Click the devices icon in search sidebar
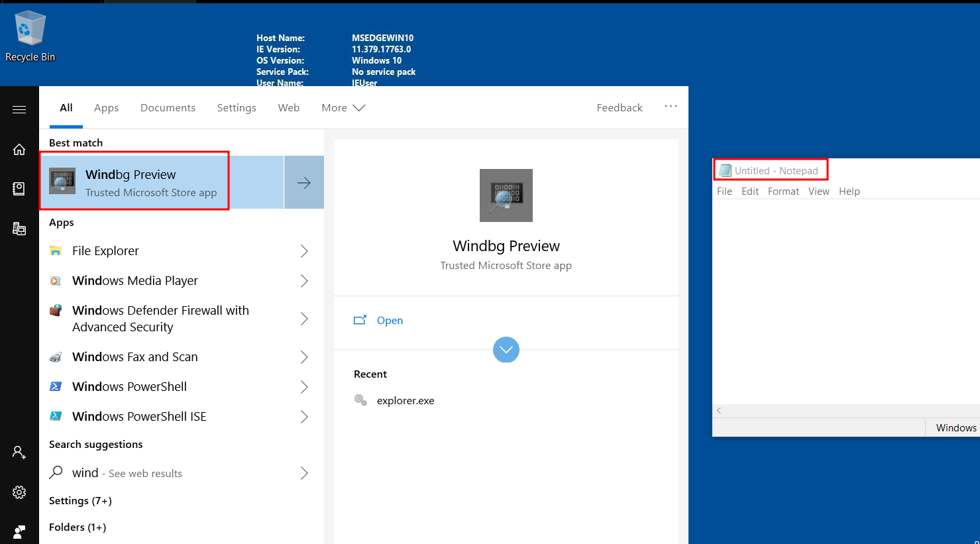The width and height of the screenshot is (980, 544). (x=19, y=229)
